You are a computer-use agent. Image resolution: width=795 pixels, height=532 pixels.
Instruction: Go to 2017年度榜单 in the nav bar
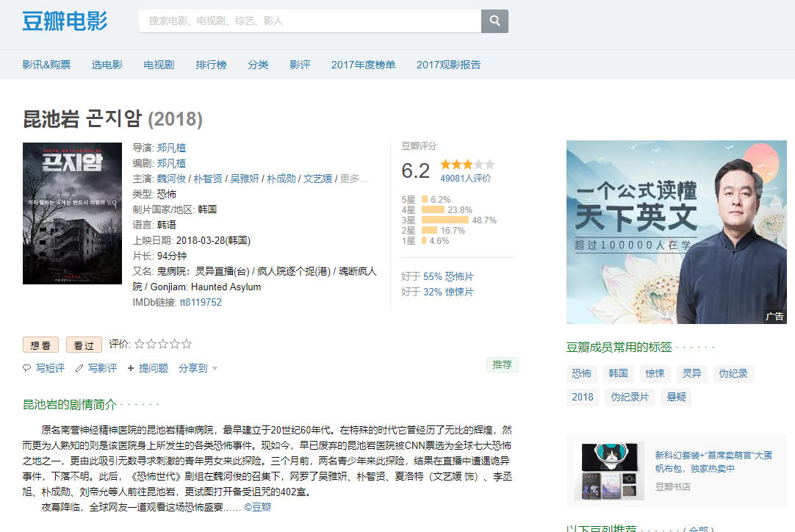363,65
